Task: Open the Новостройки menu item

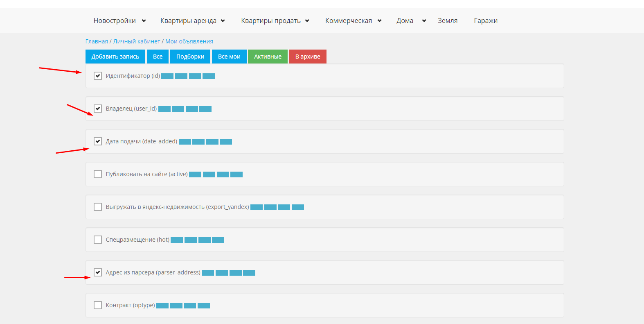Action: coord(115,20)
